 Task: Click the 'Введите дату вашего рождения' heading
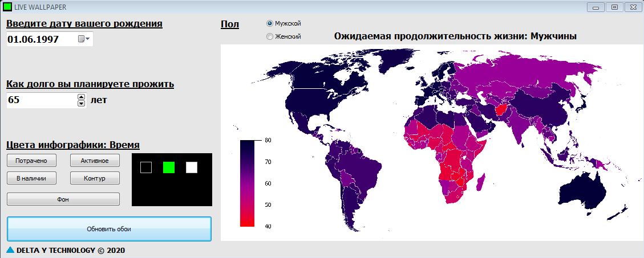pyautogui.click(x=84, y=24)
